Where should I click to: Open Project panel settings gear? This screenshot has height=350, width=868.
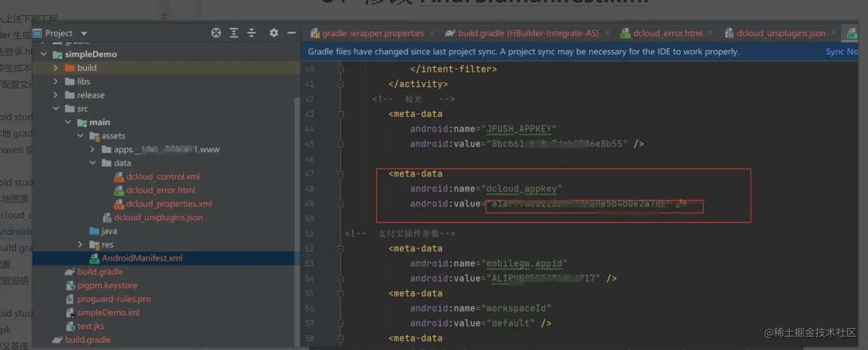(x=274, y=33)
